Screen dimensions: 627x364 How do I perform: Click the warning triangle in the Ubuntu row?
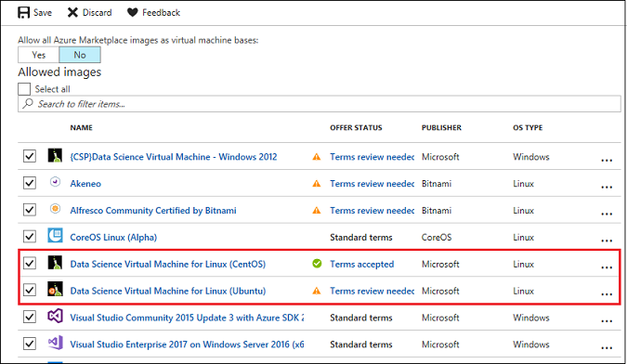(317, 291)
